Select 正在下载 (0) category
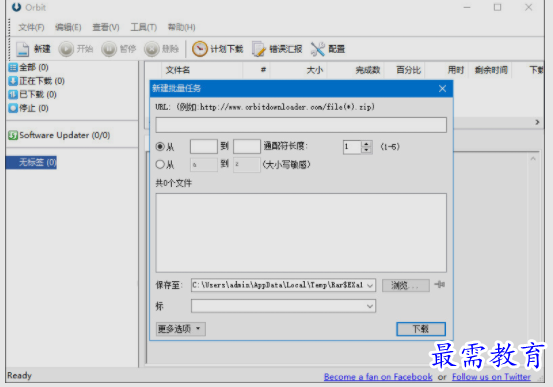 click(37, 81)
